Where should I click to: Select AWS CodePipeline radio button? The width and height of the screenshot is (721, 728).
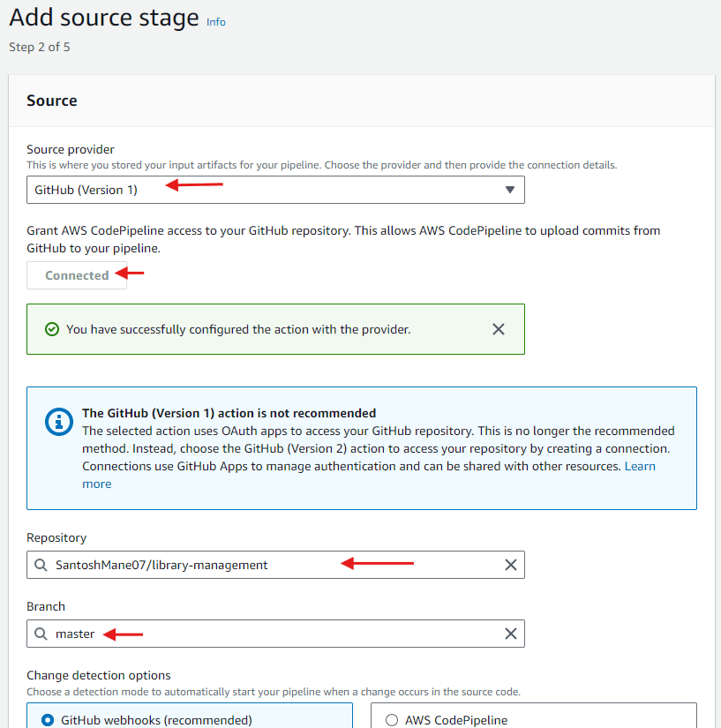[x=392, y=720]
